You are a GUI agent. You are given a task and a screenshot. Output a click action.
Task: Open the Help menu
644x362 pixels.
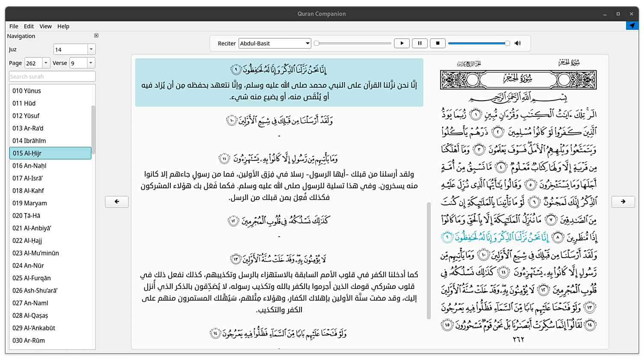point(63,26)
